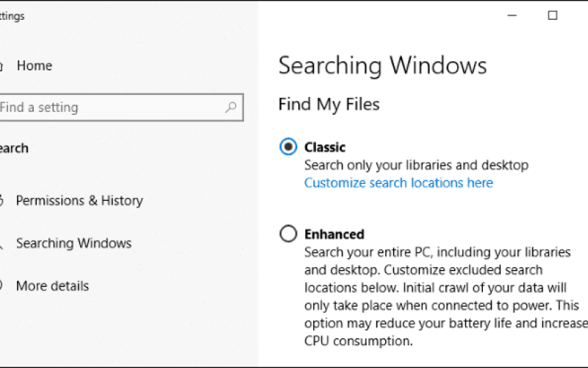Maximize the Settings window
Viewport: 588px width, 368px height.
[553, 15]
